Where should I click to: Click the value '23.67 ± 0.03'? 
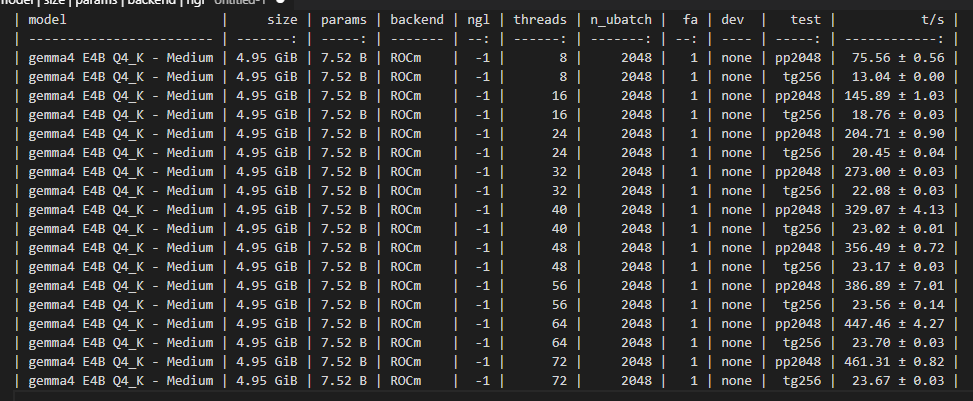click(x=898, y=381)
